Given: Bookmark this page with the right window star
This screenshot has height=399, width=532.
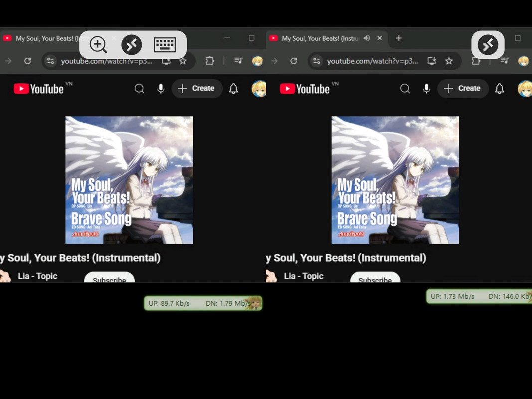Looking at the screenshot, I should (449, 61).
